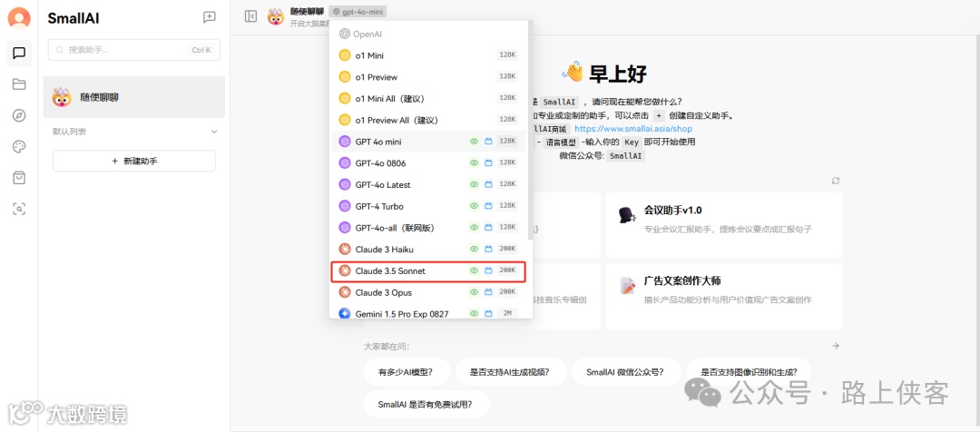This screenshot has height=432, width=980.
Task: Click the SmallAI 是否有免费试用? suggestion
Action: click(x=426, y=404)
